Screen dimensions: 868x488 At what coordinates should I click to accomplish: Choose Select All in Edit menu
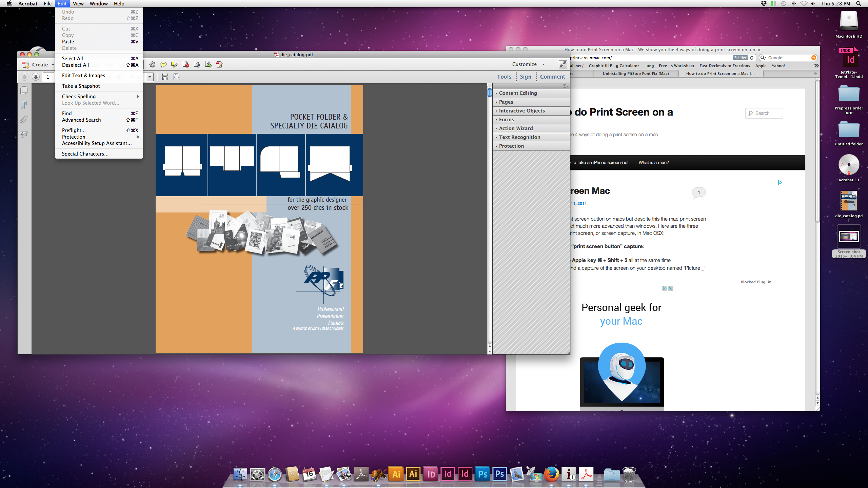click(99, 59)
